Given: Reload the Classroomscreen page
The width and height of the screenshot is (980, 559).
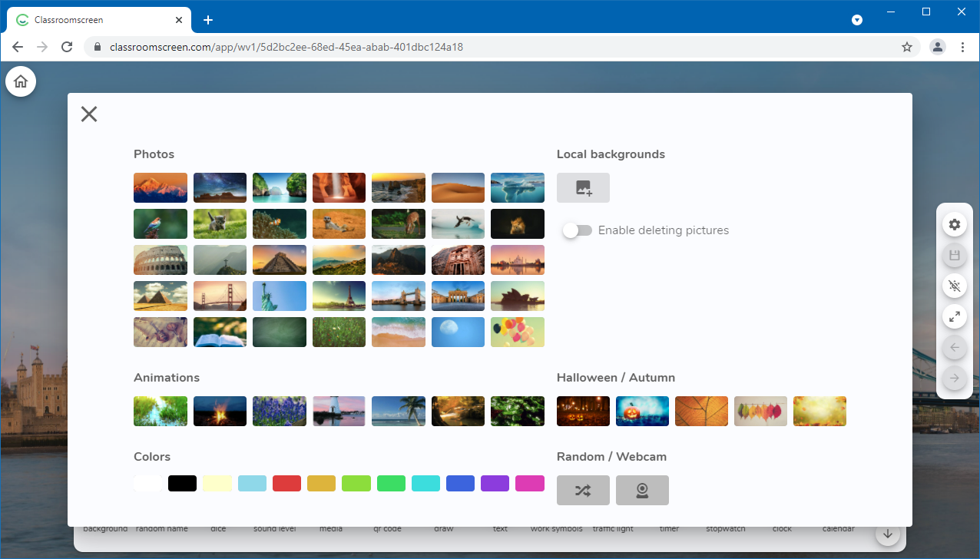Looking at the screenshot, I should [x=67, y=47].
